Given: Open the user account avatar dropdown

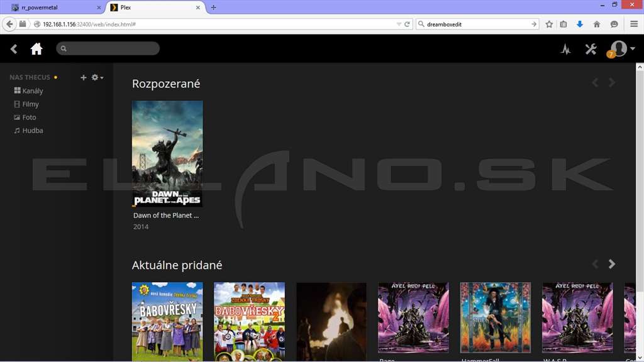Looking at the screenshot, I should [621, 49].
